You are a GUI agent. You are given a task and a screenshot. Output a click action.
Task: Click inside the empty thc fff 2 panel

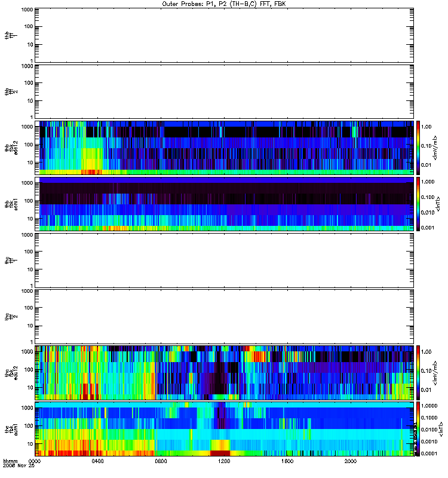[x=224, y=317]
